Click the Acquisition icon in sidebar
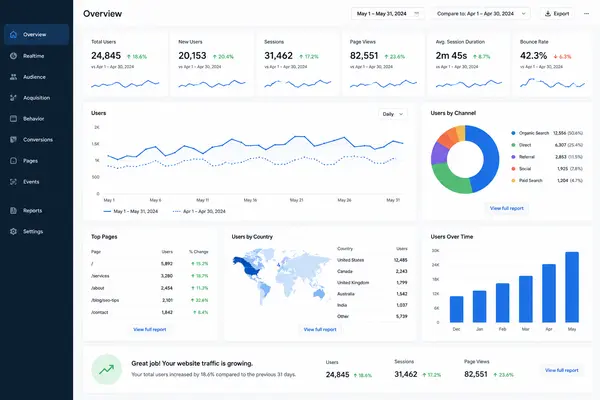The image size is (600, 400). 13,98
